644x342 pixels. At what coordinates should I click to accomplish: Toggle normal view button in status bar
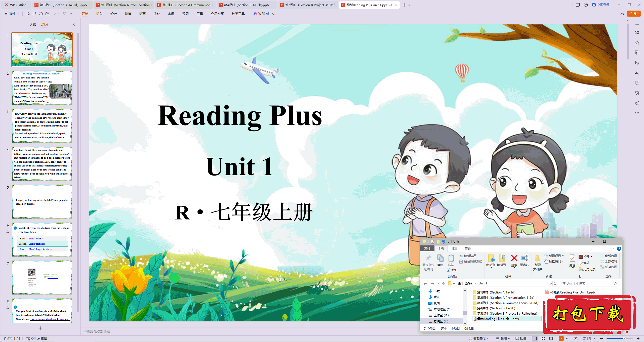(x=535, y=338)
